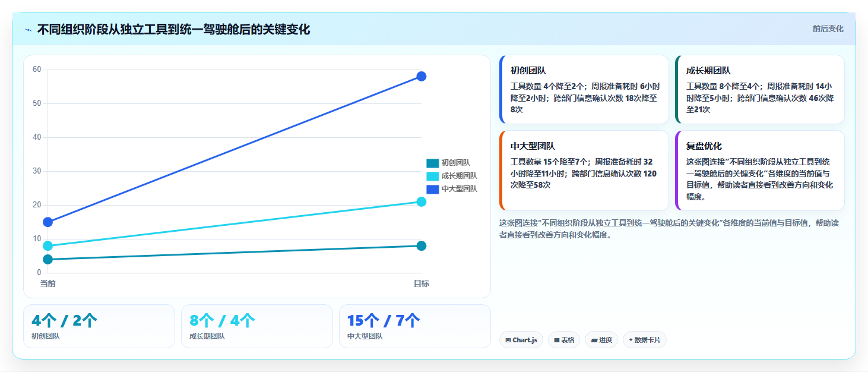
Task: Click the 中大型团队 caption under 15个 / 7个
Action: point(365,336)
